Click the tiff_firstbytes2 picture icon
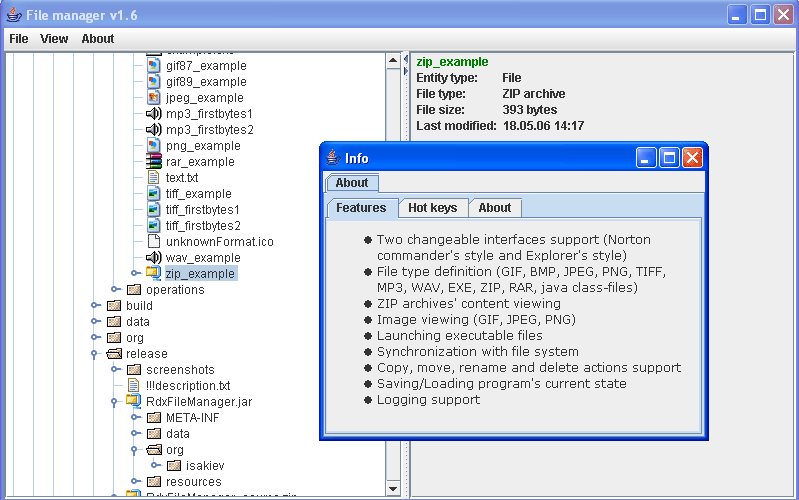Image resolution: width=799 pixels, height=500 pixels. pos(153,225)
